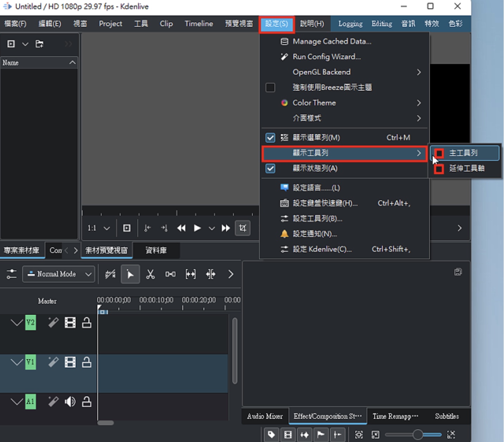Viewport: 504px width, 442px height.
Task: Click the set zone in button
Action: click(148, 228)
